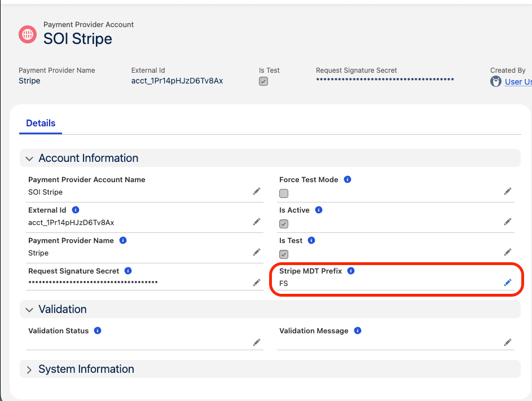Image resolution: width=532 pixels, height=401 pixels.
Task: Click masked secret value in Account Information
Action: point(93,282)
